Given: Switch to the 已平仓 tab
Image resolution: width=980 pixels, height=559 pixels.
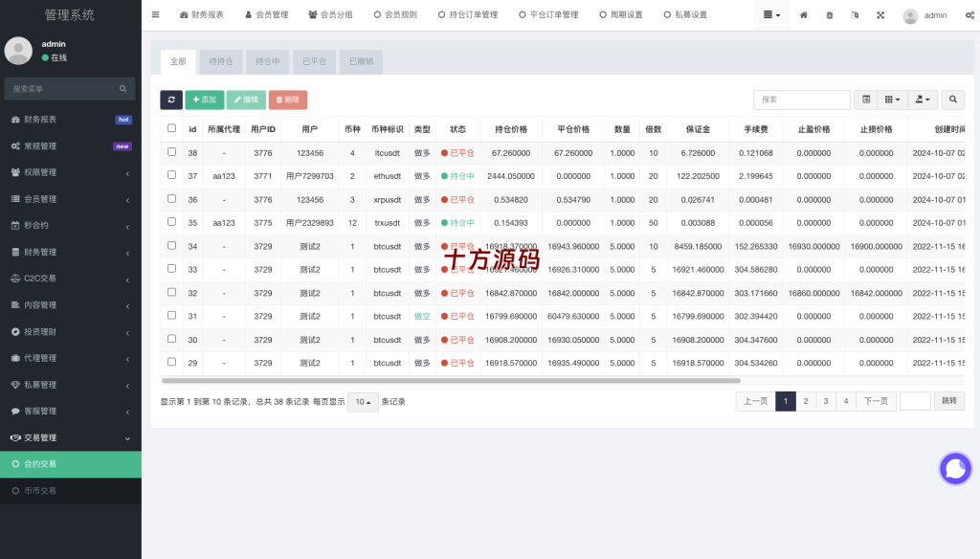Looking at the screenshot, I should pyautogui.click(x=314, y=61).
